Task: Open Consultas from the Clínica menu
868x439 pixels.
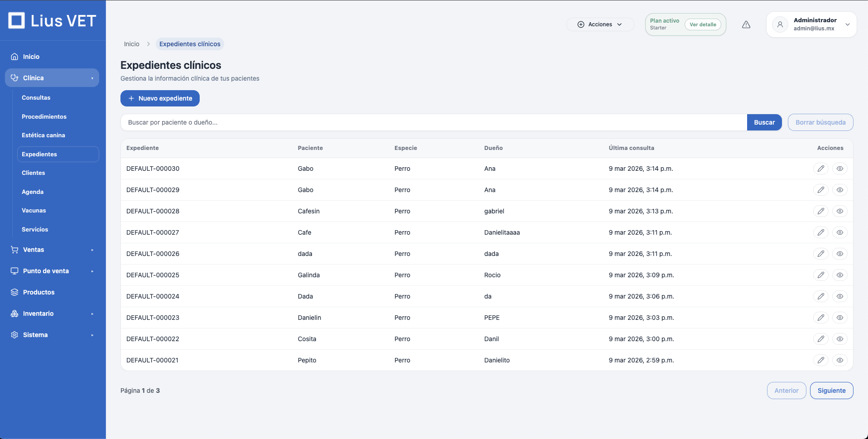Action: click(36, 98)
